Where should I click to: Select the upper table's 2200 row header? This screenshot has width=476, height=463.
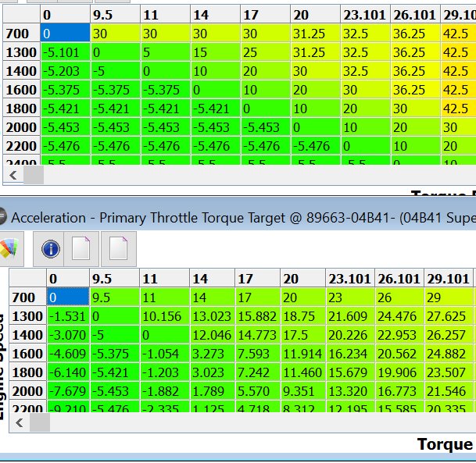(x=22, y=146)
